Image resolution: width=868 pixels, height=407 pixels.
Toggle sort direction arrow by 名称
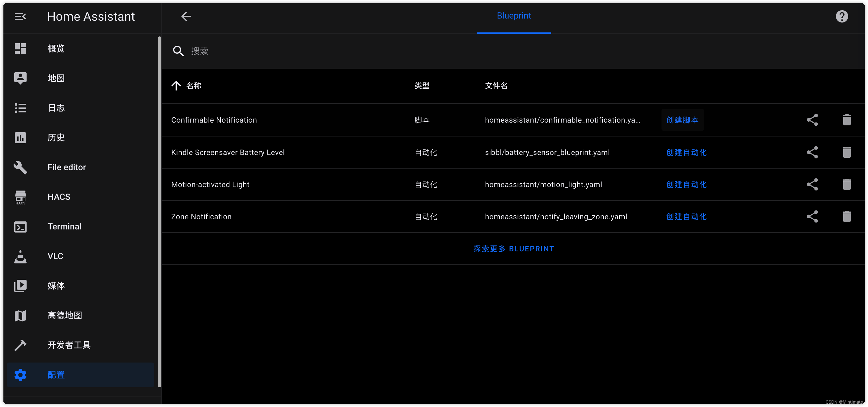[176, 86]
